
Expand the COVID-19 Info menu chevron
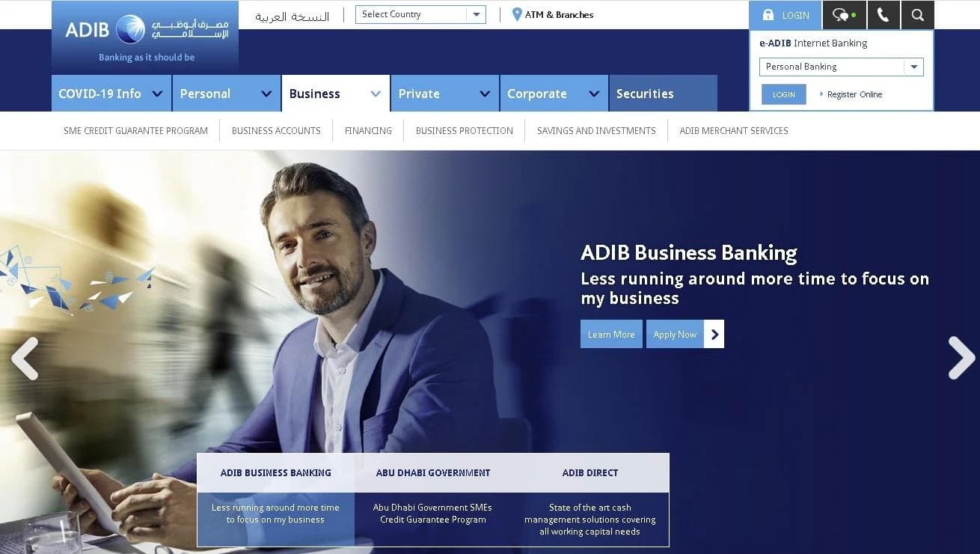click(157, 94)
